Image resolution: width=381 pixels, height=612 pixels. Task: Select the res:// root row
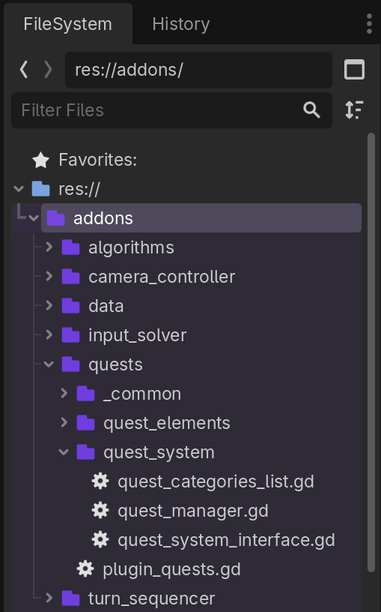[x=187, y=189]
